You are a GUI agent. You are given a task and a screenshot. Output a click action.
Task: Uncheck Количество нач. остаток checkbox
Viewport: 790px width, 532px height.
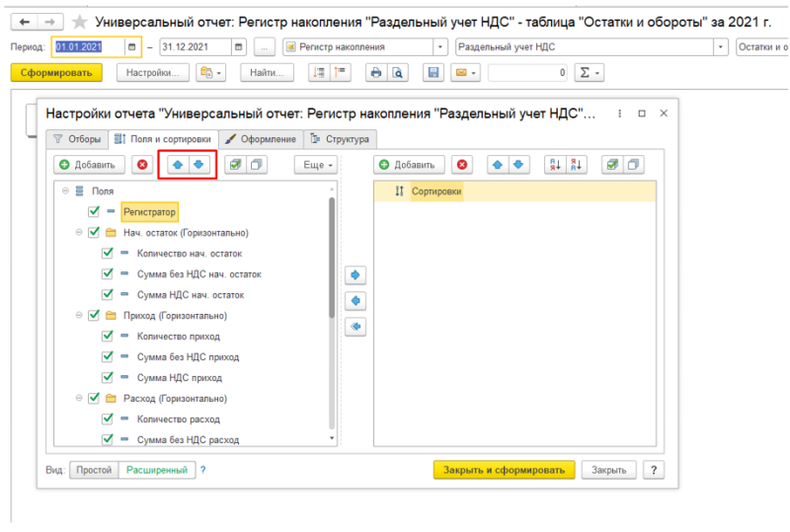(108, 253)
